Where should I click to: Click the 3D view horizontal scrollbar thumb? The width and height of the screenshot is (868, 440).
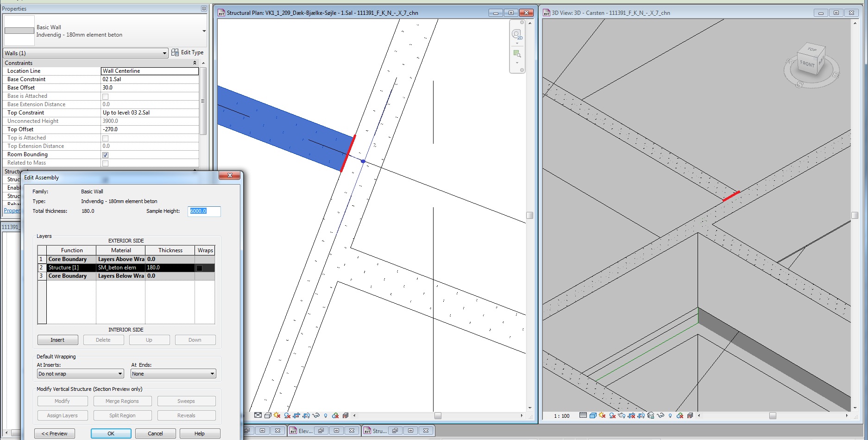[x=773, y=415]
